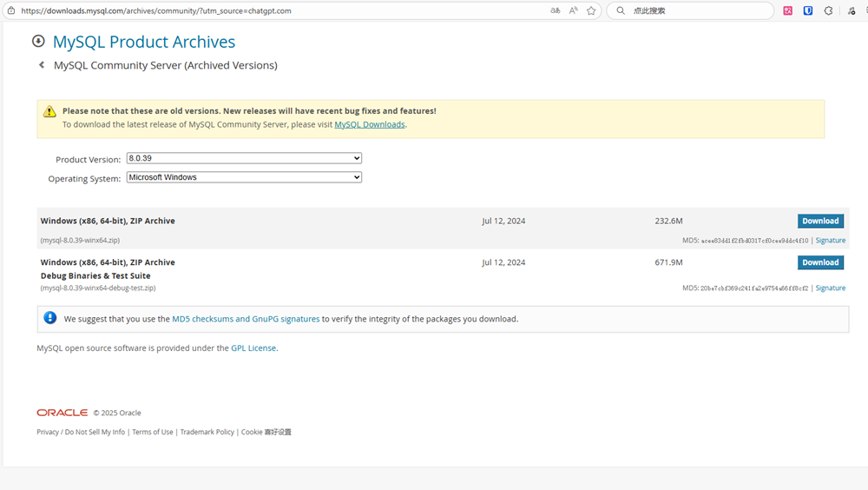Click the MySQL Product Archives heading
Viewport: 868px width, 490px height.
pos(144,42)
